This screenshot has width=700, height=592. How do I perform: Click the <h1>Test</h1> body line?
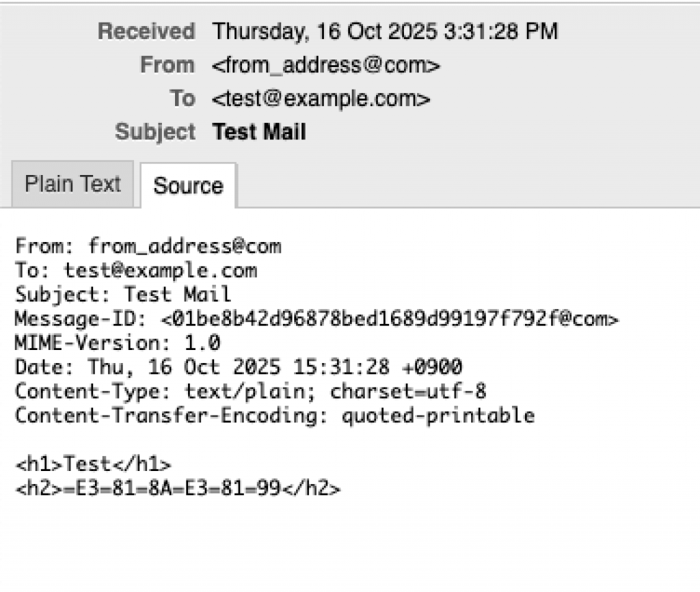(94, 465)
